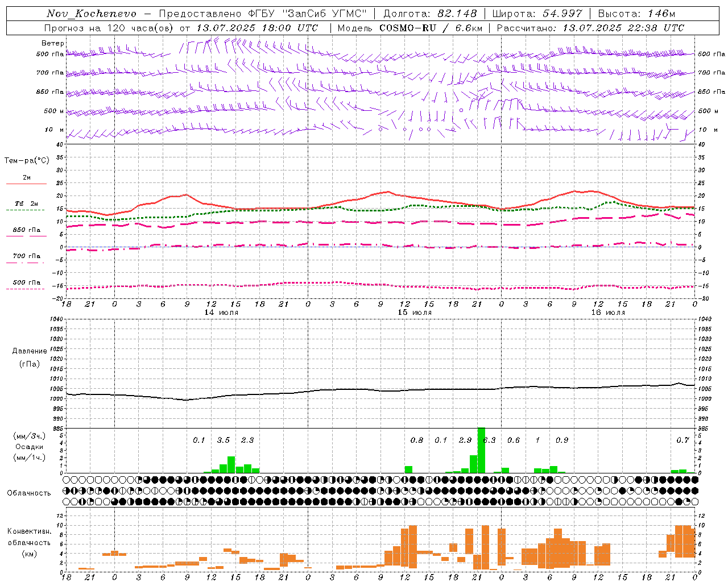Click the precipitation value '0.8'

point(417,440)
